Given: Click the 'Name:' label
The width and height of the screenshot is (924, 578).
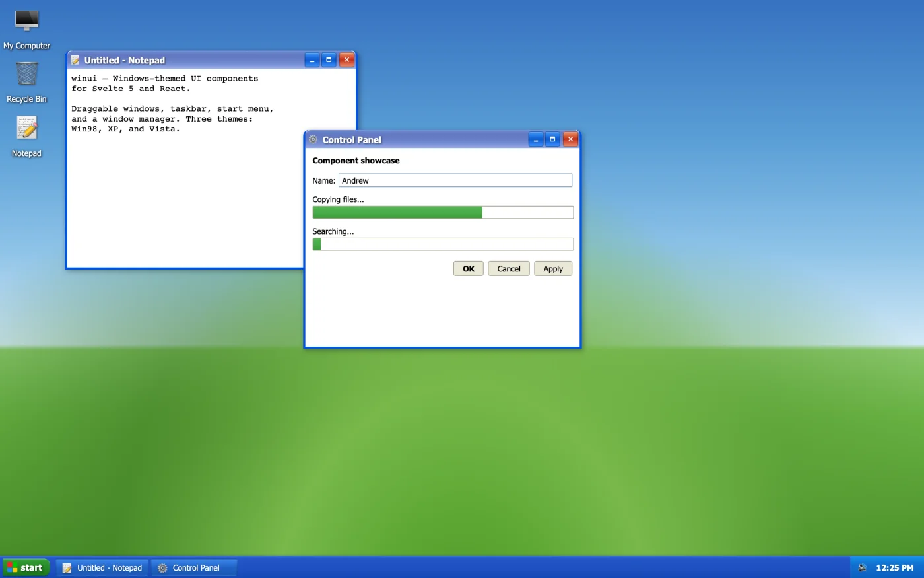Looking at the screenshot, I should 323,180.
